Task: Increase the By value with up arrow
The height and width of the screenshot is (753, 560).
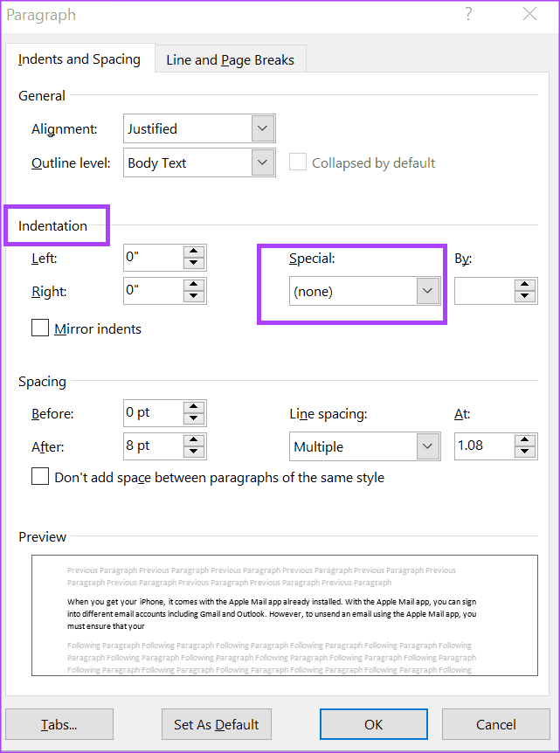Action: coord(525,285)
